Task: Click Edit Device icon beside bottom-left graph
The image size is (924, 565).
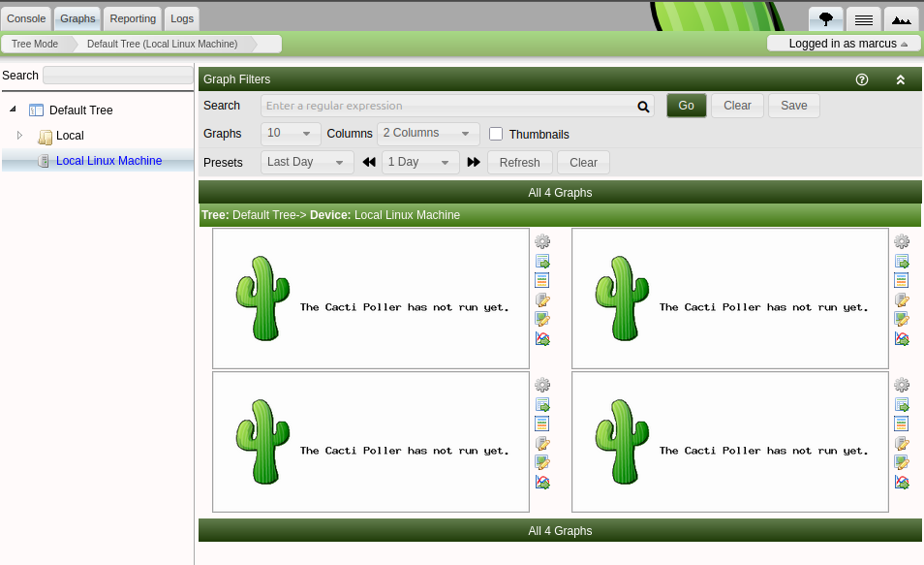Action: click(542, 443)
